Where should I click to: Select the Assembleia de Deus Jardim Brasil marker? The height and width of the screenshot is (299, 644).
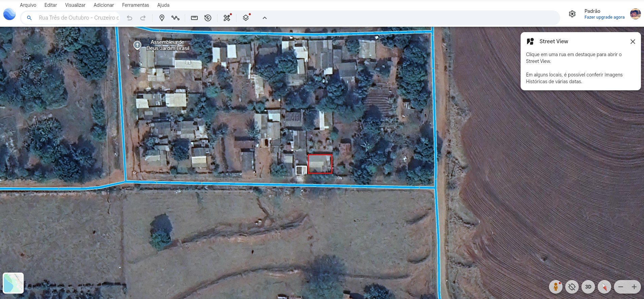point(137,45)
